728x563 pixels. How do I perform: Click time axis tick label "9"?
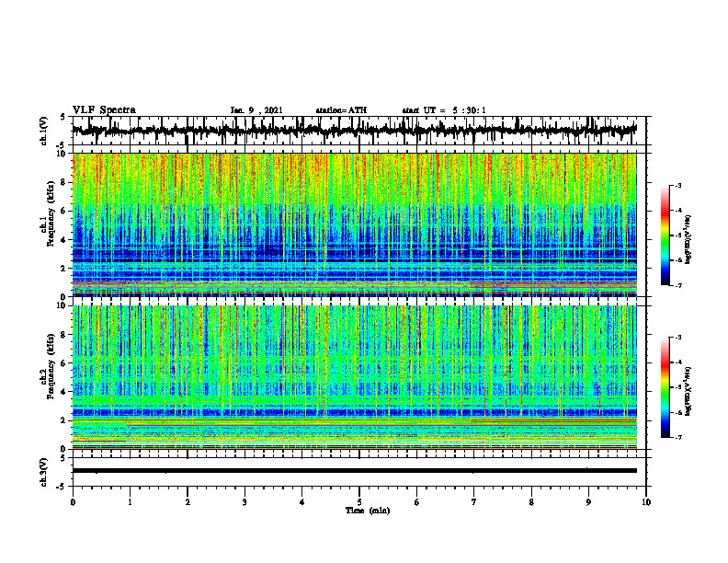pyautogui.click(x=588, y=502)
